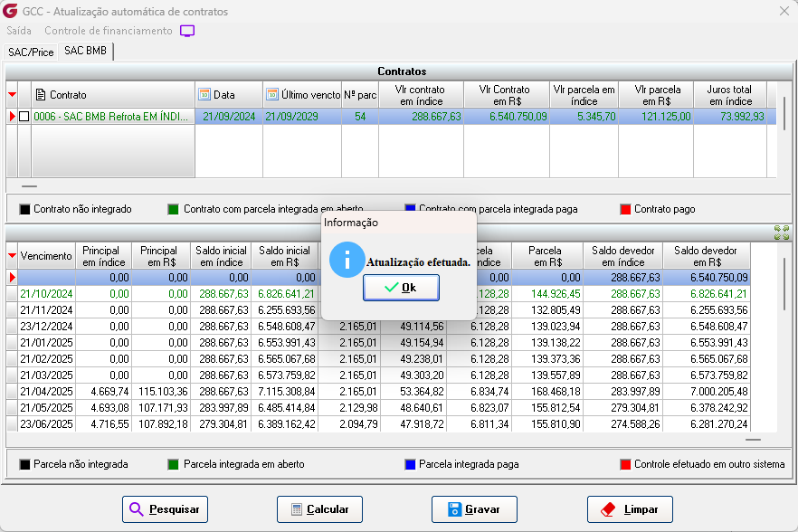Screen dimensions: 798x532
Task: Close the GCC window
Action: click(x=784, y=11)
